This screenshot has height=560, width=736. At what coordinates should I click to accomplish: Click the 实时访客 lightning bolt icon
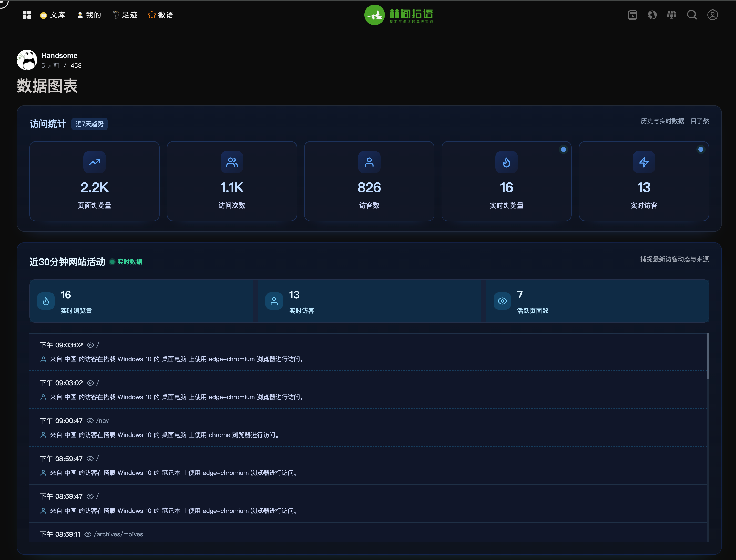644,162
